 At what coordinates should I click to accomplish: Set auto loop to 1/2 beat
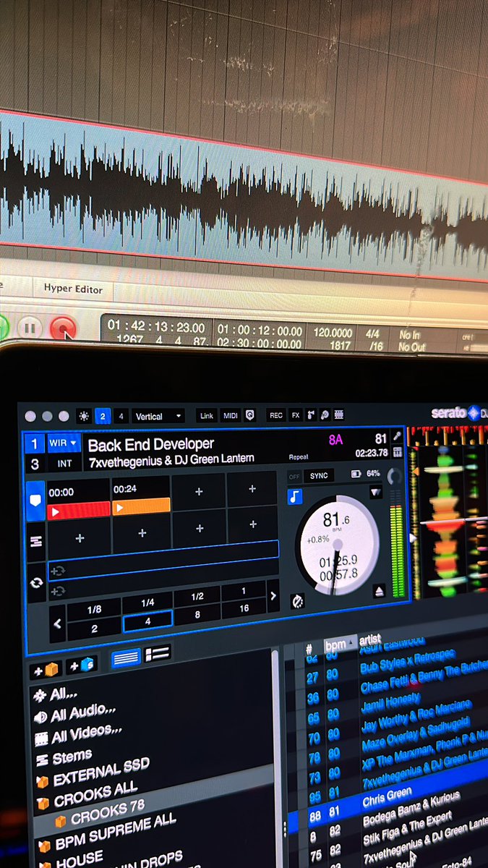(197, 597)
